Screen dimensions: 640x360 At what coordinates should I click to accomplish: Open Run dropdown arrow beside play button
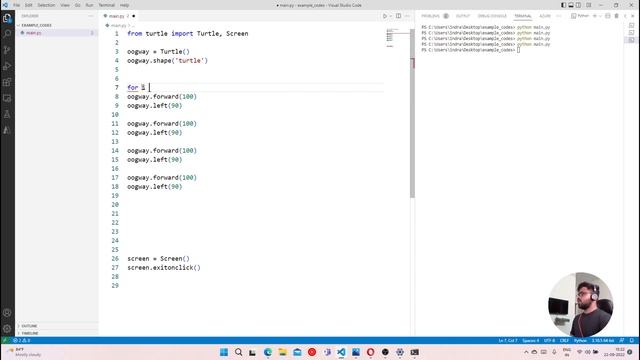pos(391,16)
